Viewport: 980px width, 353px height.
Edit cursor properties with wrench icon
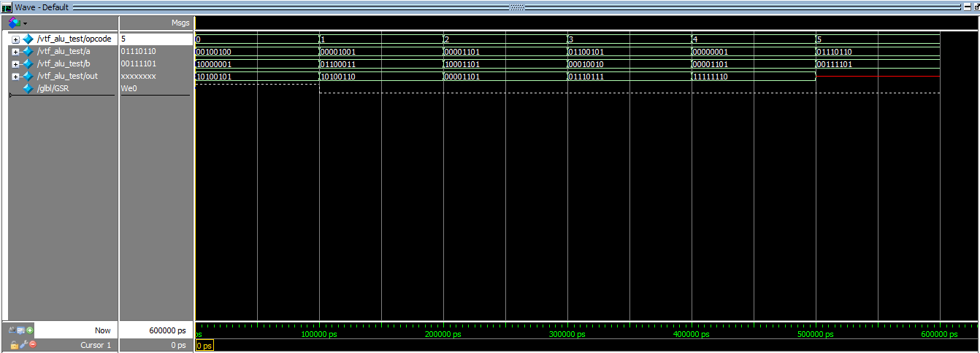[x=23, y=345]
